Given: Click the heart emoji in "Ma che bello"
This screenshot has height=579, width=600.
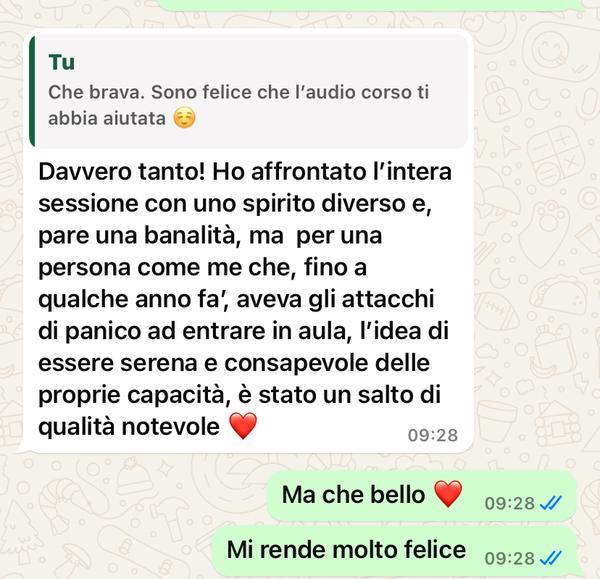Looking at the screenshot, I should (448, 494).
